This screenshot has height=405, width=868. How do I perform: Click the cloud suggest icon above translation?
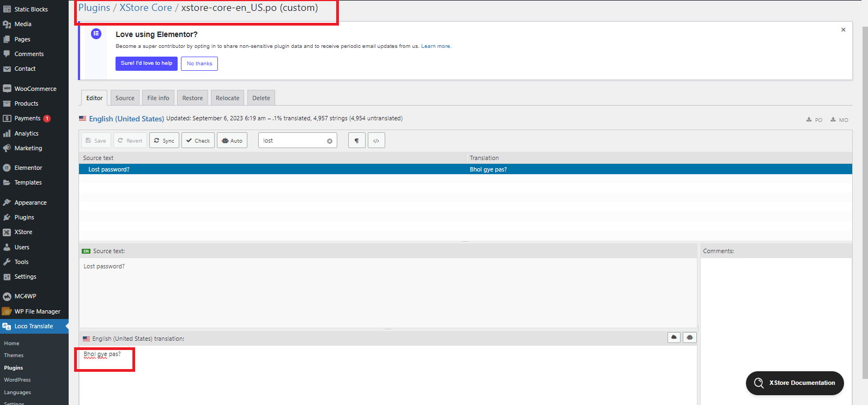click(x=674, y=337)
